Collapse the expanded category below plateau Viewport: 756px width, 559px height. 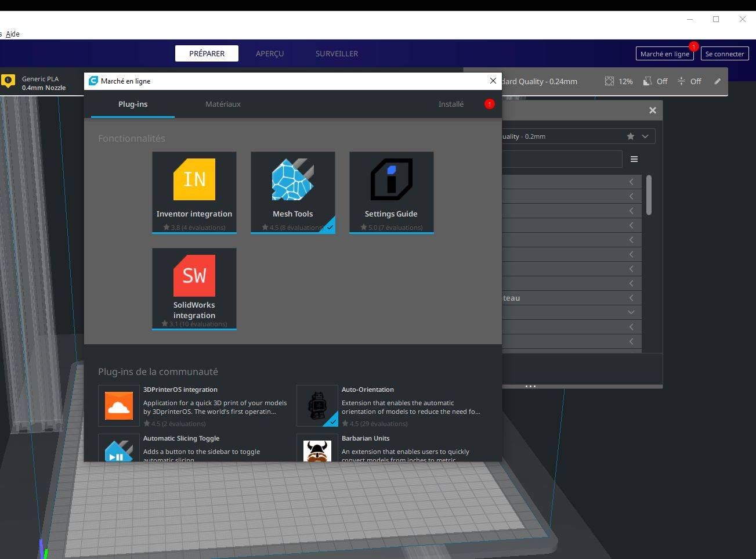(631, 312)
